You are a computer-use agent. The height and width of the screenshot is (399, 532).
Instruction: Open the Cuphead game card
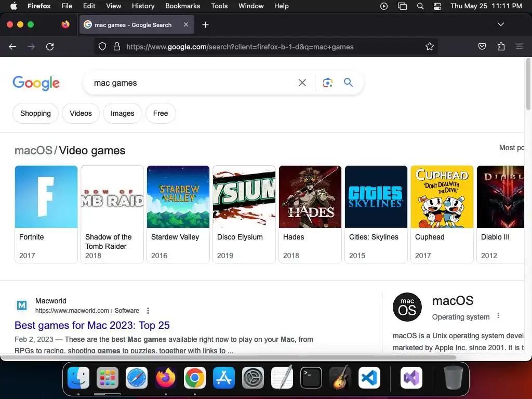click(442, 214)
